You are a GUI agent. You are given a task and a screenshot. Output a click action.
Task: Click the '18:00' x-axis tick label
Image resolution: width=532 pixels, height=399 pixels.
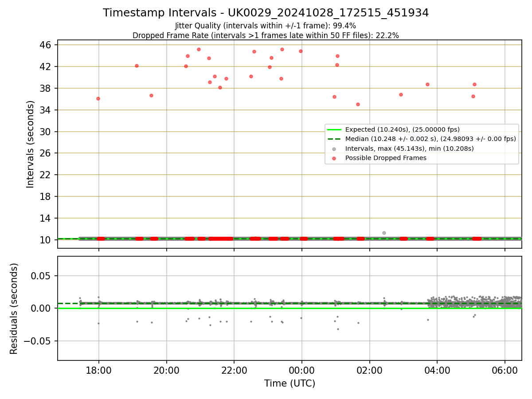98,371
